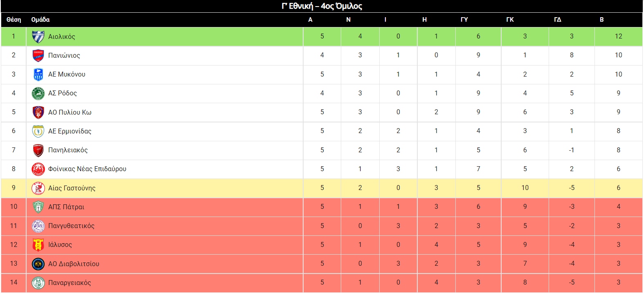Click the Παναργειακός team logo
644x294 pixels.
click(x=38, y=283)
